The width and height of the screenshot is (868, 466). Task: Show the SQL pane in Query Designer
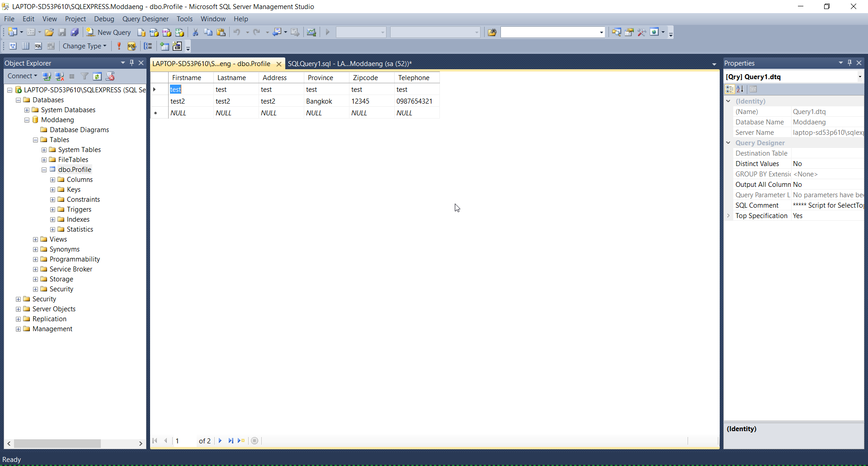click(38, 46)
